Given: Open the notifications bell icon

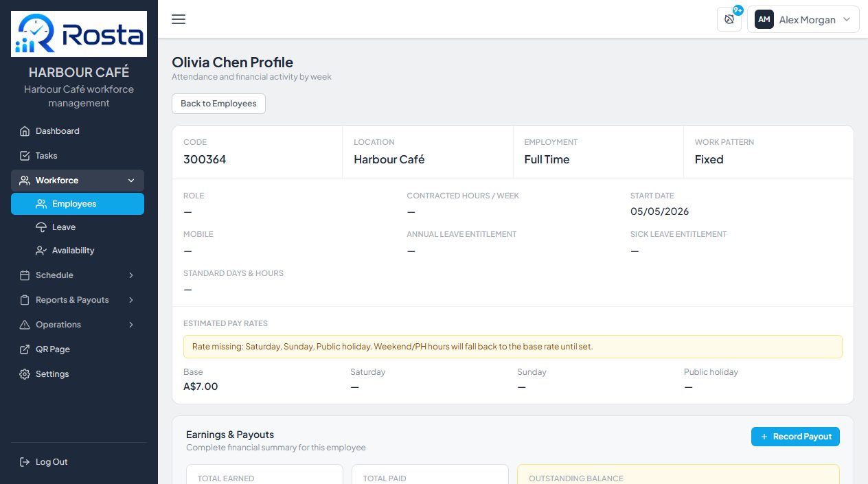Looking at the screenshot, I should click(x=729, y=19).
